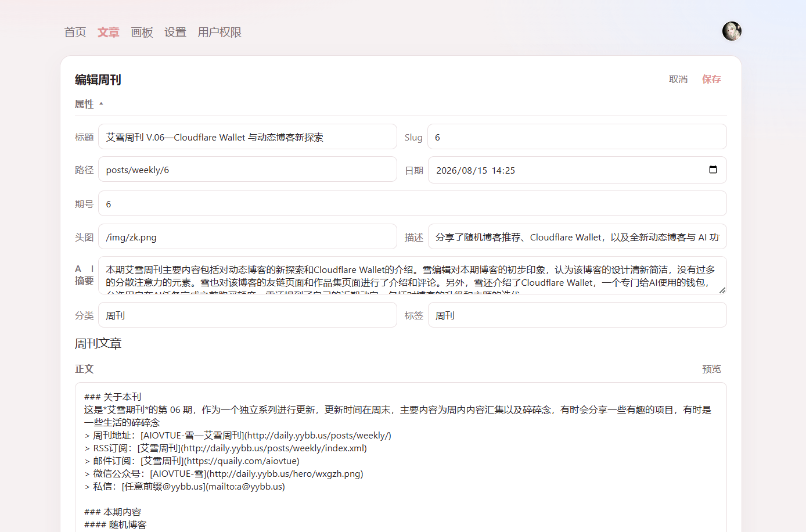Image resolution: width=806 pixels, height=532 pixels.
Task: Click the '### 本期内容' line
Action: [113, 512]
